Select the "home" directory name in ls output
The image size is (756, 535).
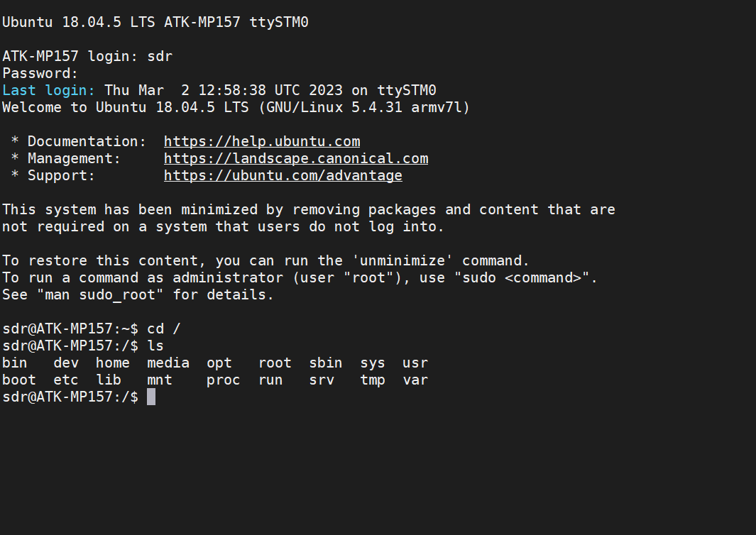[113, 363]
